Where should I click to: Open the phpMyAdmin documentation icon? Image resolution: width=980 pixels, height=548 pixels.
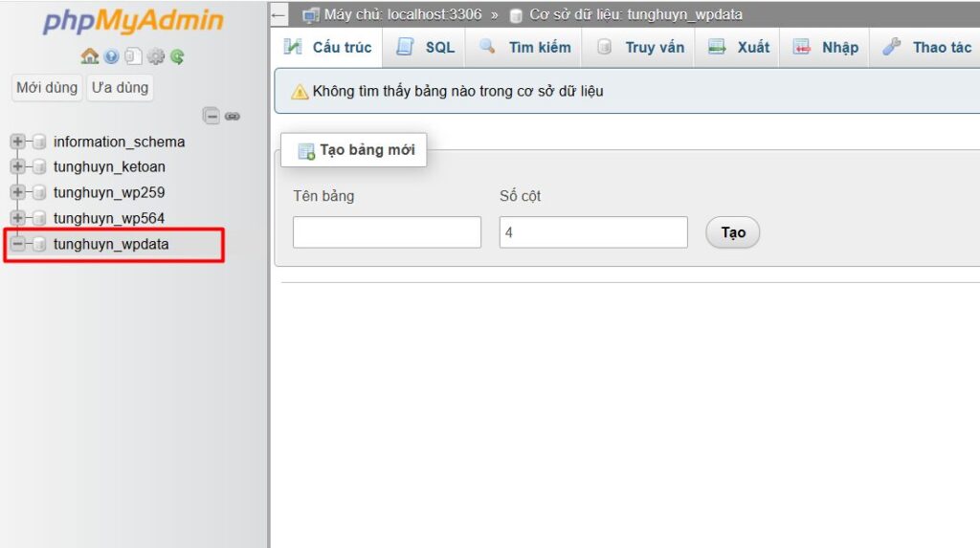point(111,56)
